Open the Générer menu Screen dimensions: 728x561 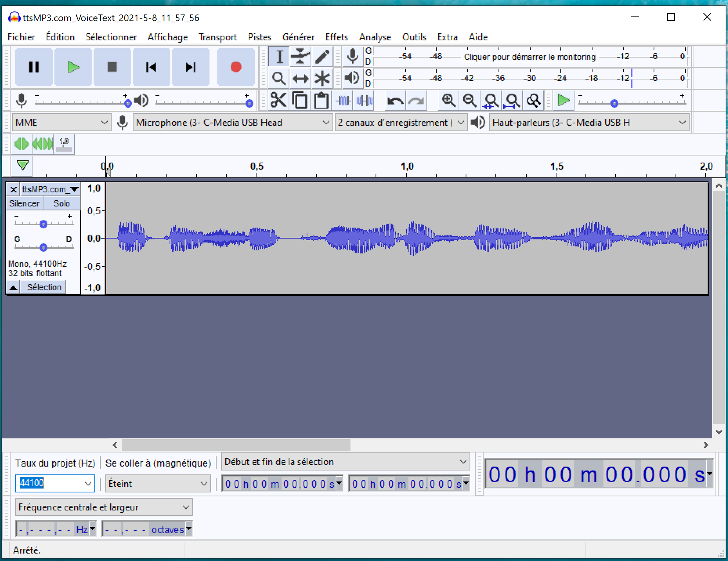click(298, 37)
